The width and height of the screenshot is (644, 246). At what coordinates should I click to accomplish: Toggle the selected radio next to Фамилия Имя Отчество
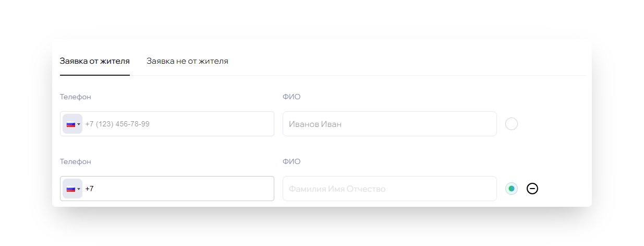click(x=512, y=189)
